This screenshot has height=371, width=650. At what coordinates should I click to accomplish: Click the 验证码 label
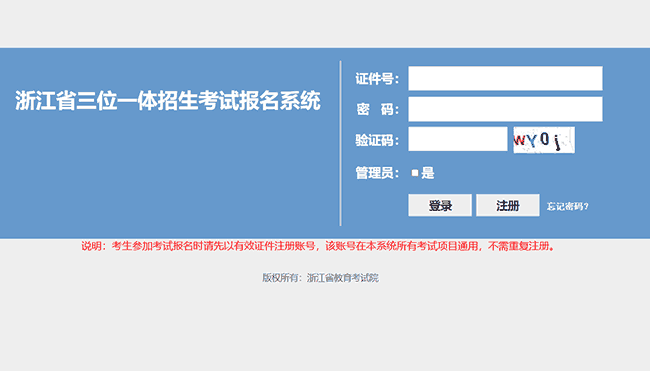[377, 140]
